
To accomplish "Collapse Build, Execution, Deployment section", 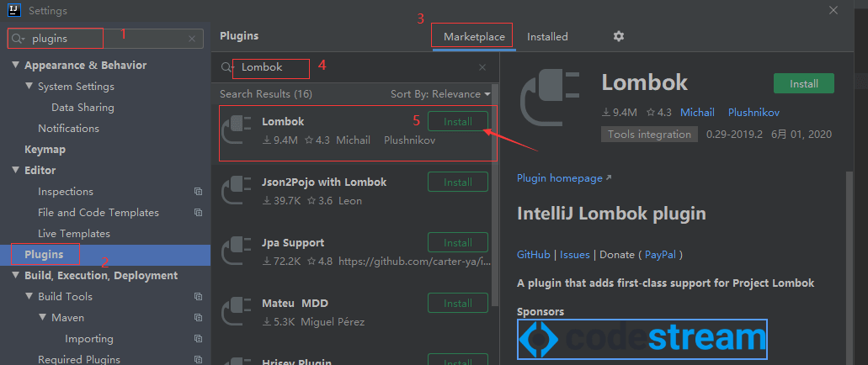I will [15, 275].
